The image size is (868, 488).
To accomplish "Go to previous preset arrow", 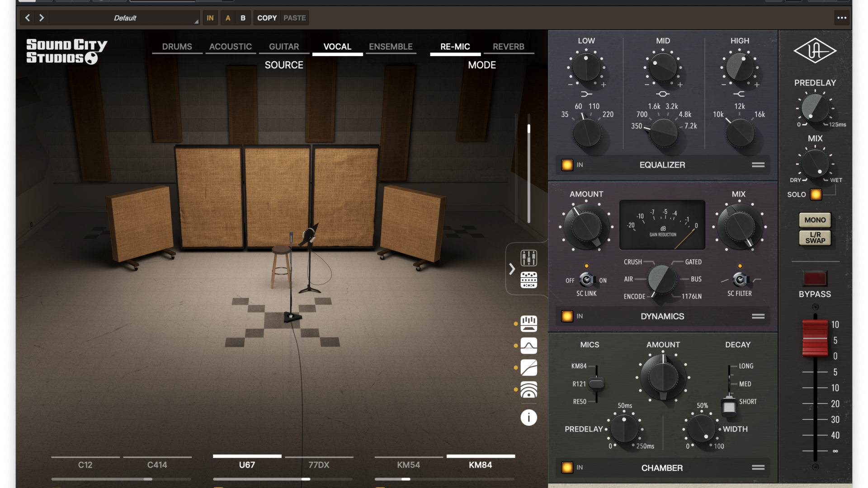I will (28, 18).
